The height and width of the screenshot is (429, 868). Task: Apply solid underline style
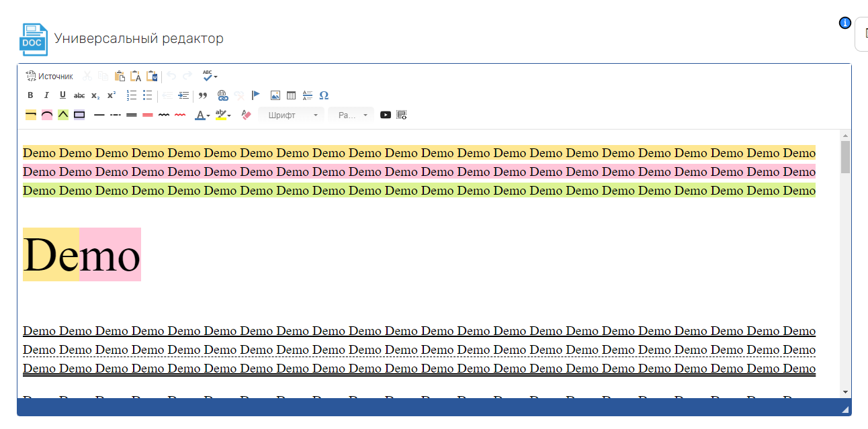tap(99, 115)
